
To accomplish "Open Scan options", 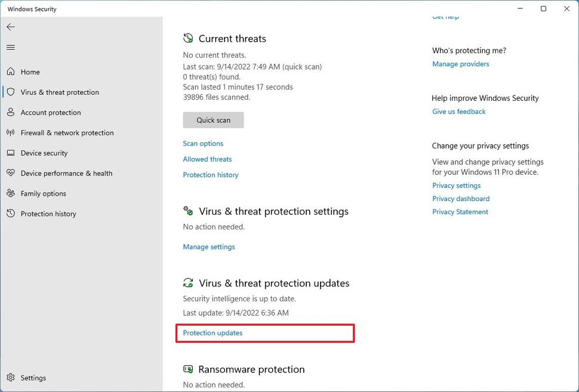I will coord(203,143).
